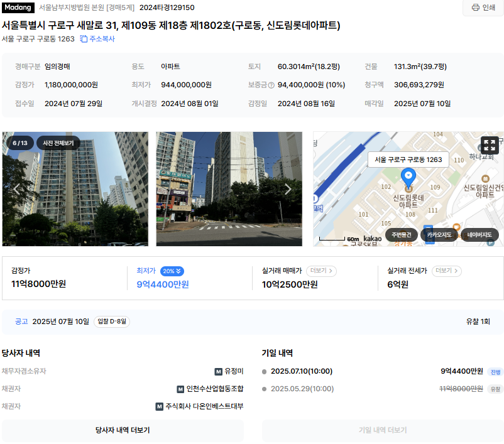Click M icon beside 주식회사 다온인베스트대부

coord(160,407)
